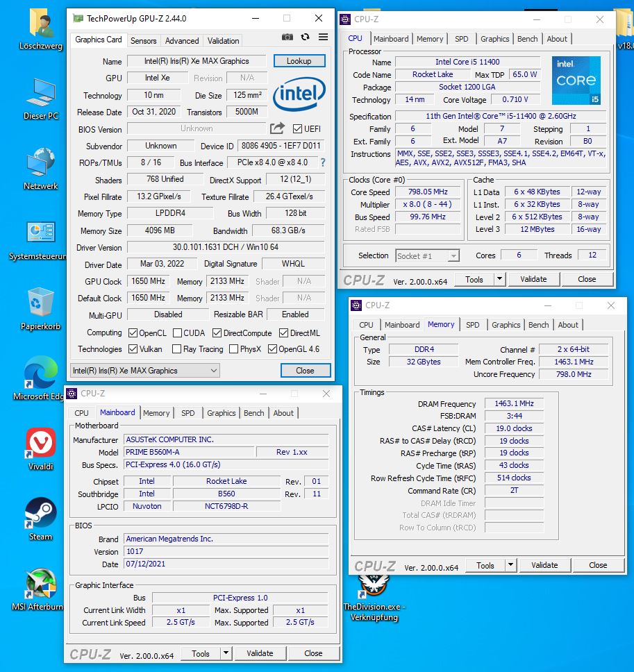Toggle the UEFI checkbox

coord(297,129)
